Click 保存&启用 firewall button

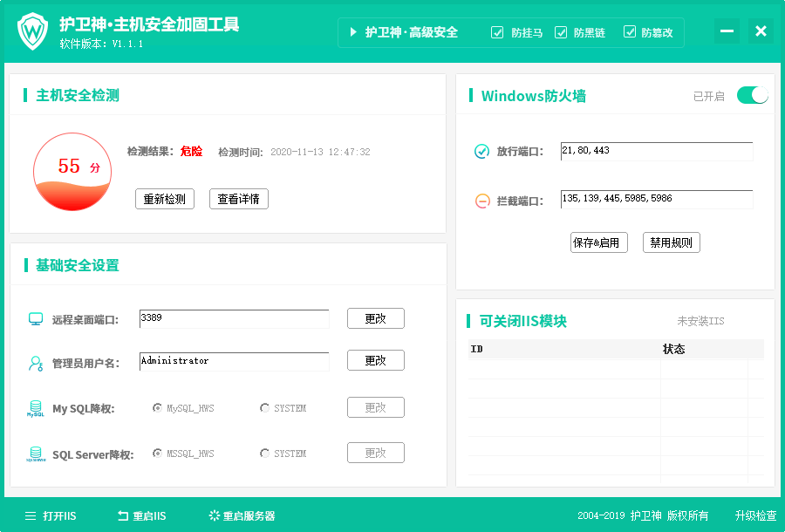(598, 242)
